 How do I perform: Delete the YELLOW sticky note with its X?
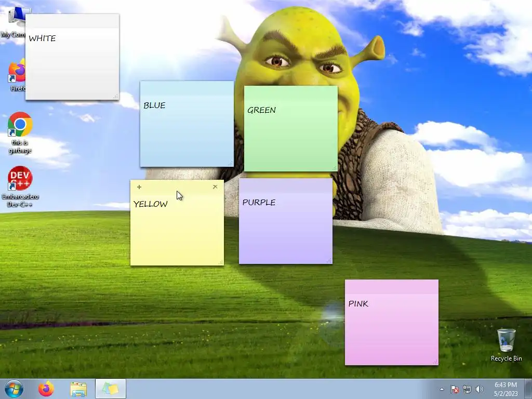coord(215,187)
